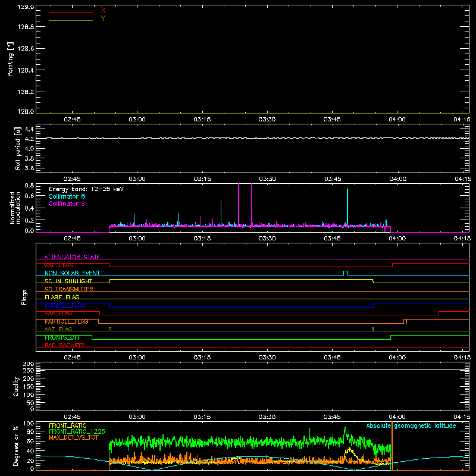The height and width of the screenshot is (476, 476).
Task: Click the Flags axis title
Action: tap(24, 297)
